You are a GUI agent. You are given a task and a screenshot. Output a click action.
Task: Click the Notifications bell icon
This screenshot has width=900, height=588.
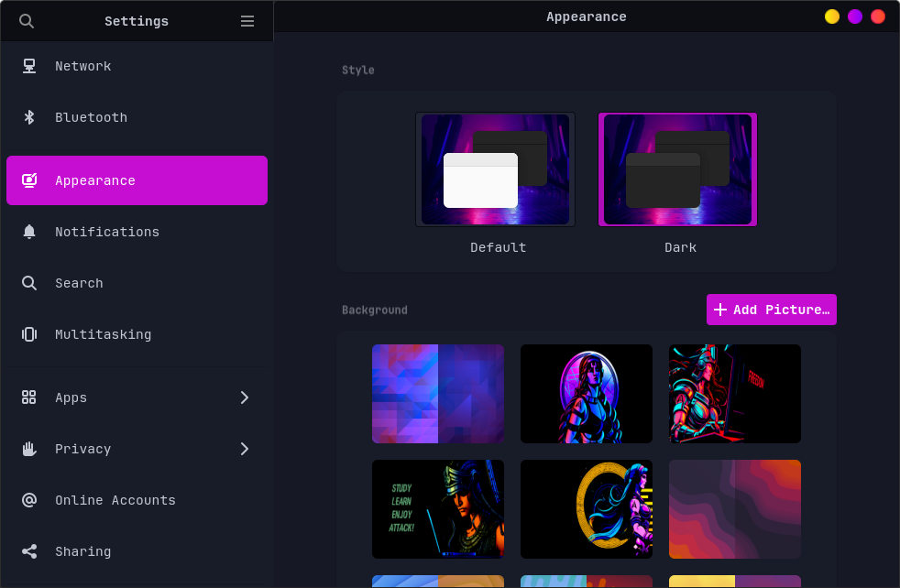point(29,232)
